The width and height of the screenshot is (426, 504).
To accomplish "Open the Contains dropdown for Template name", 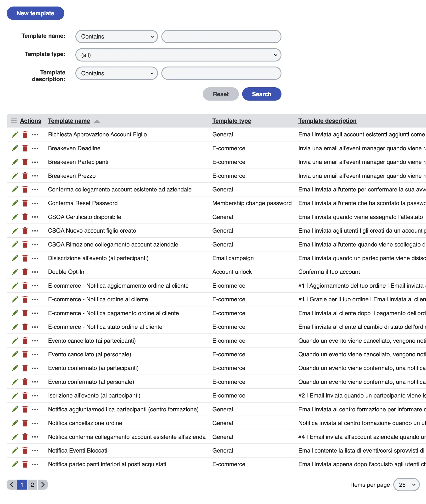I will [117, 36].
